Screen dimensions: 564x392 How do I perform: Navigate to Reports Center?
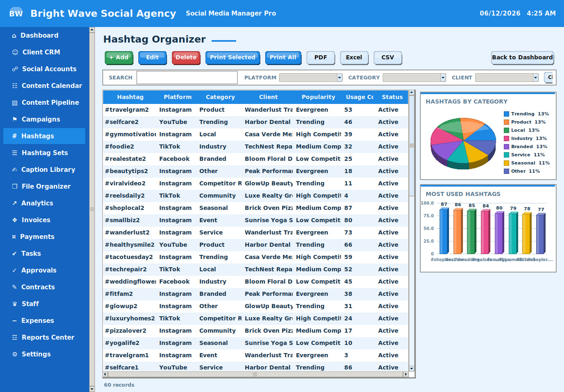tap(44, 338)
